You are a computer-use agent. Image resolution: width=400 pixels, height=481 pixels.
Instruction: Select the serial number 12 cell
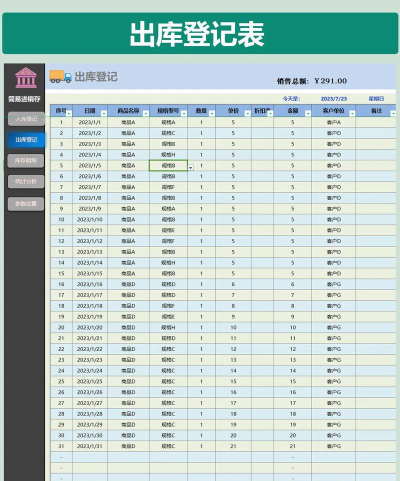61,241
